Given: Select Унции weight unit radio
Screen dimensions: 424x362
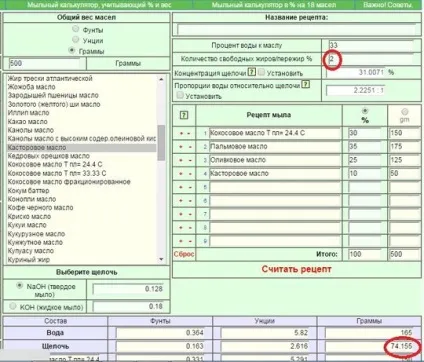Looking at the screenshot, I should tap(76, 40).
